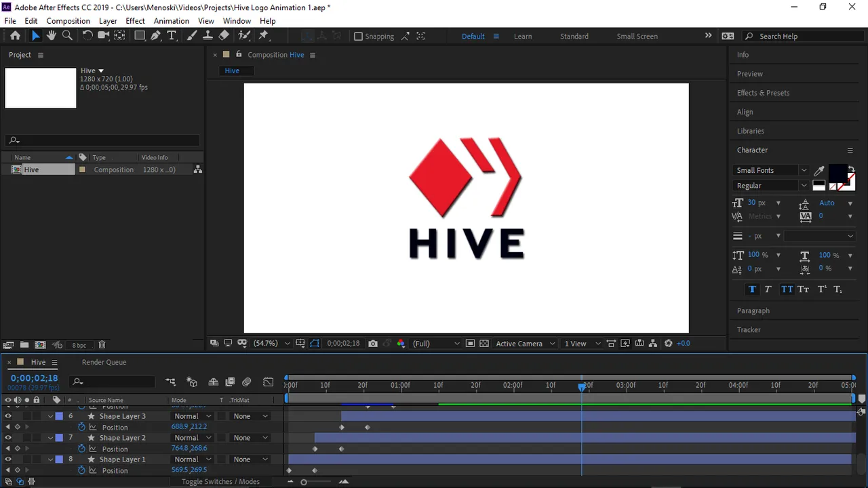Click the Draft 3D icon in timeline
The image size is (868, 488).
point(192,382)
